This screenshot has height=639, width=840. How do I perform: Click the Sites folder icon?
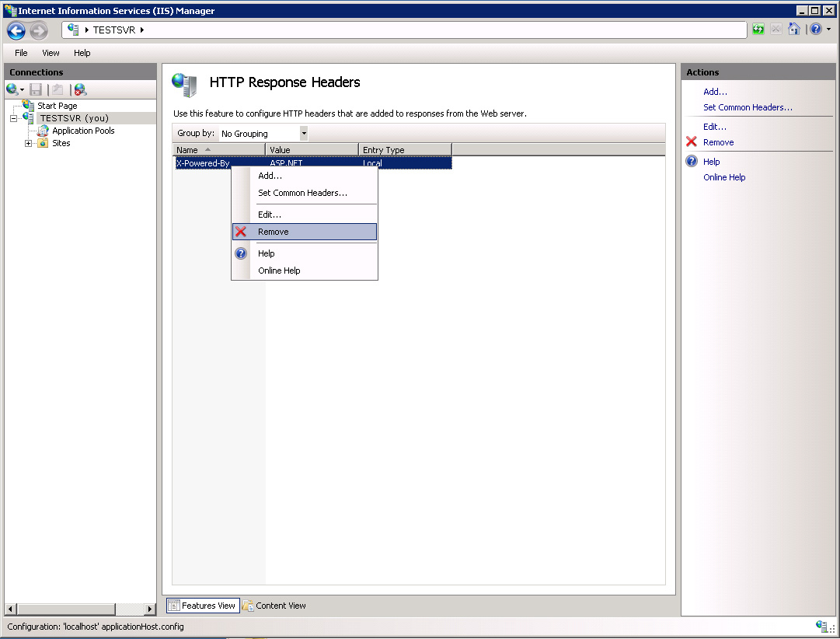(x=43, y=143)
